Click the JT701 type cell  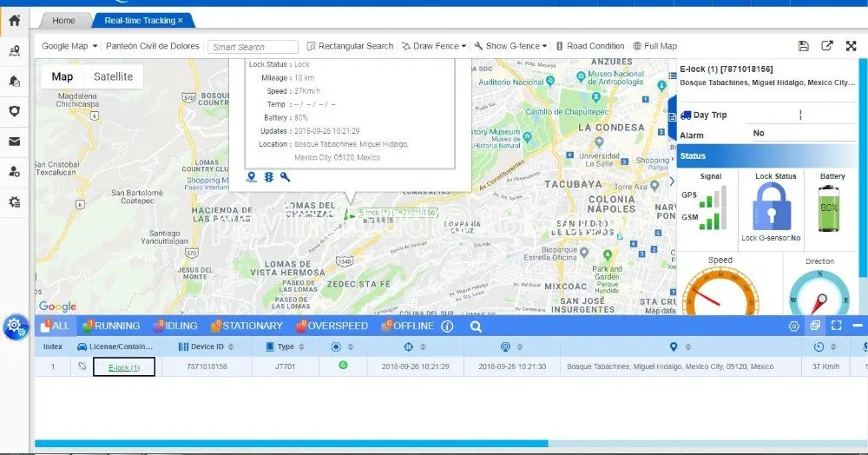285,366
